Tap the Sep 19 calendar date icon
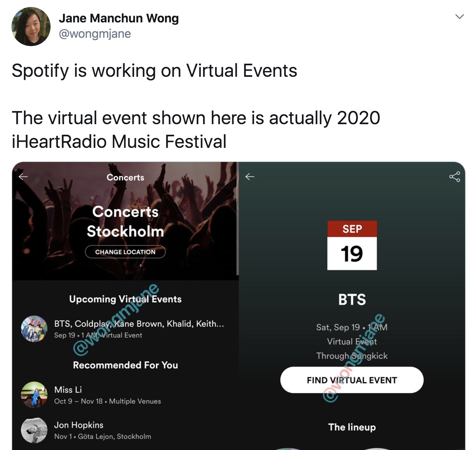Screen dimensions: 476x450 pos(352,245)
